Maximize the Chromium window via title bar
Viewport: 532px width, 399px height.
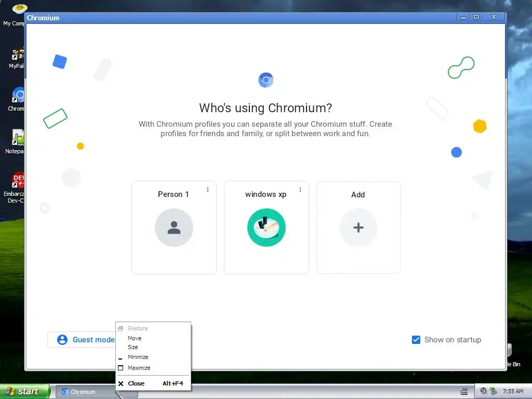(476, 17)
